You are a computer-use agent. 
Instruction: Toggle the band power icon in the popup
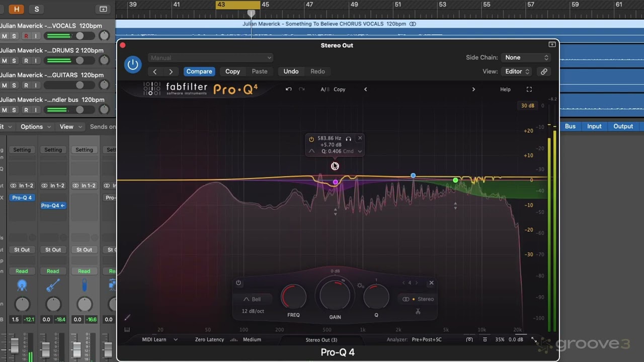pos(311,139)
